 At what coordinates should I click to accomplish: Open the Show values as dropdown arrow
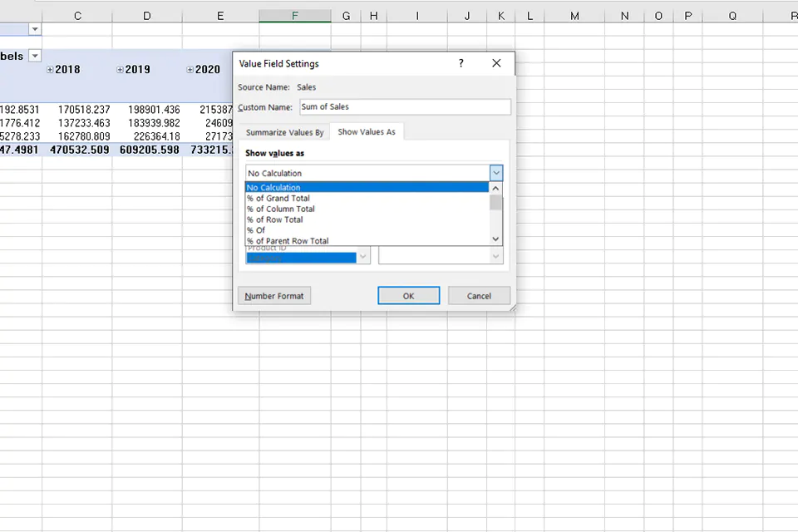[495, 172]
